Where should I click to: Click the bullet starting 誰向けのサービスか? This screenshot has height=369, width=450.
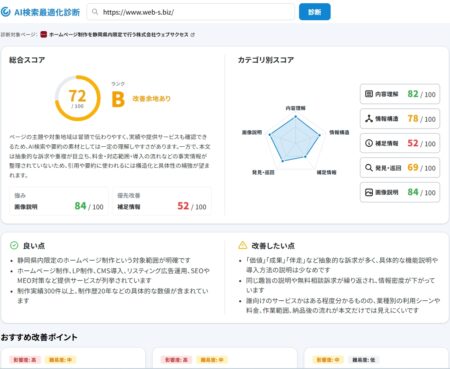pos(343,306)
